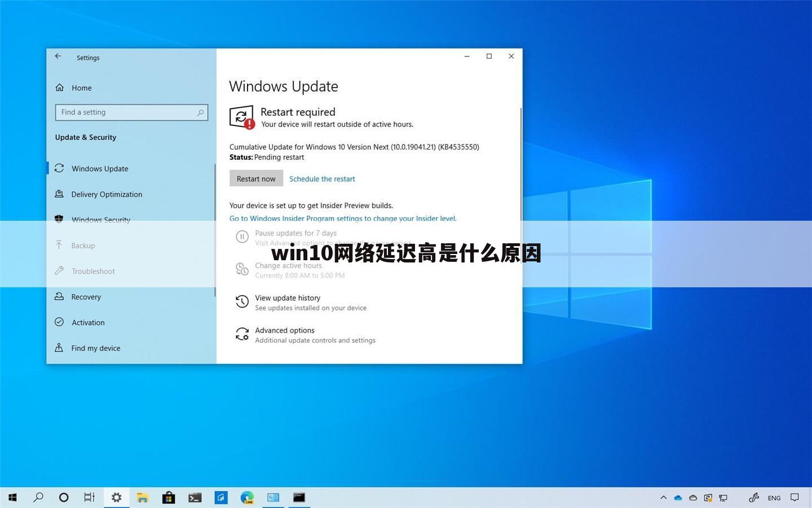Viewport: 812px width, 508px height.
Task: Click the OneDrive cloud icon in the tray
Action: click(678, 497)
